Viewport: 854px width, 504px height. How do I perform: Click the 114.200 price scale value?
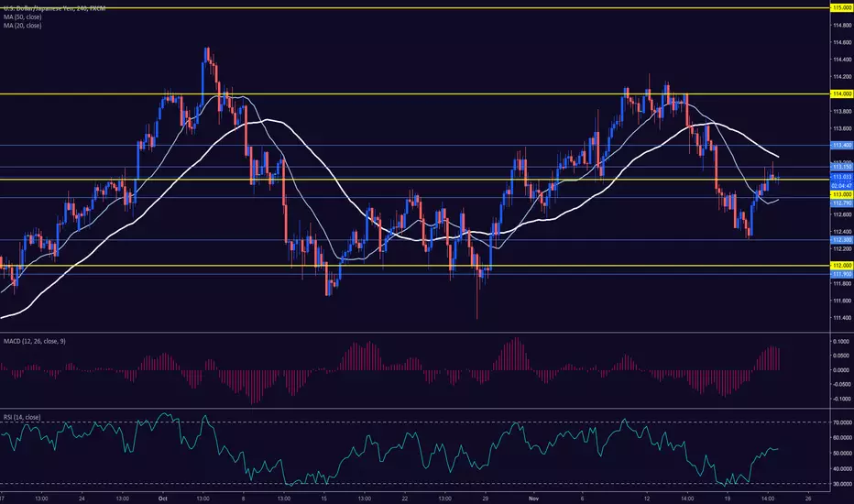841,77
